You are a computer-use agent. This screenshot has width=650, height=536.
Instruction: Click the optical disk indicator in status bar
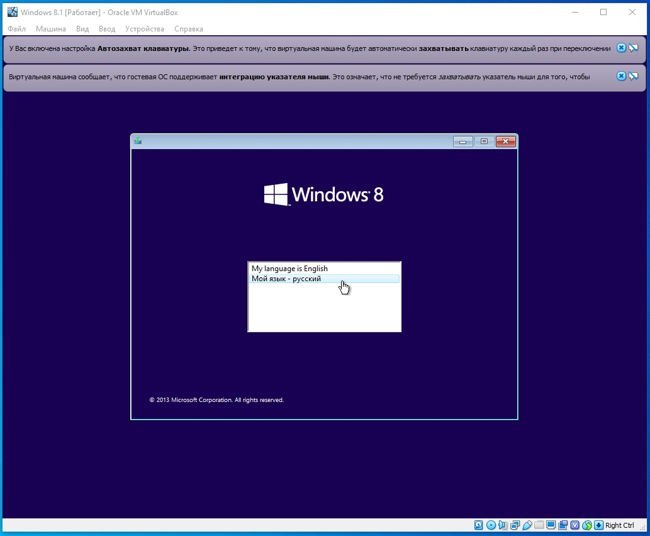coord(491,525)
